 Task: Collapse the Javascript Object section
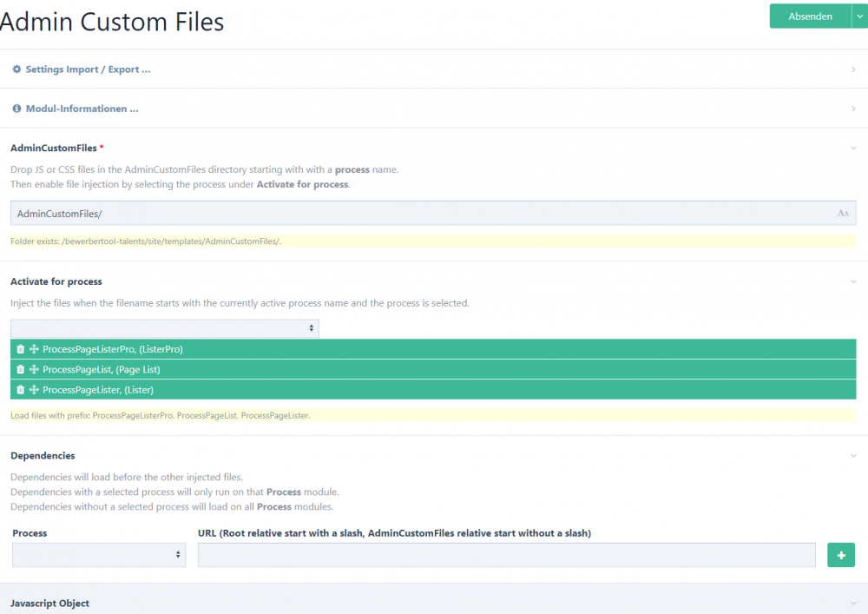(853, 604)
